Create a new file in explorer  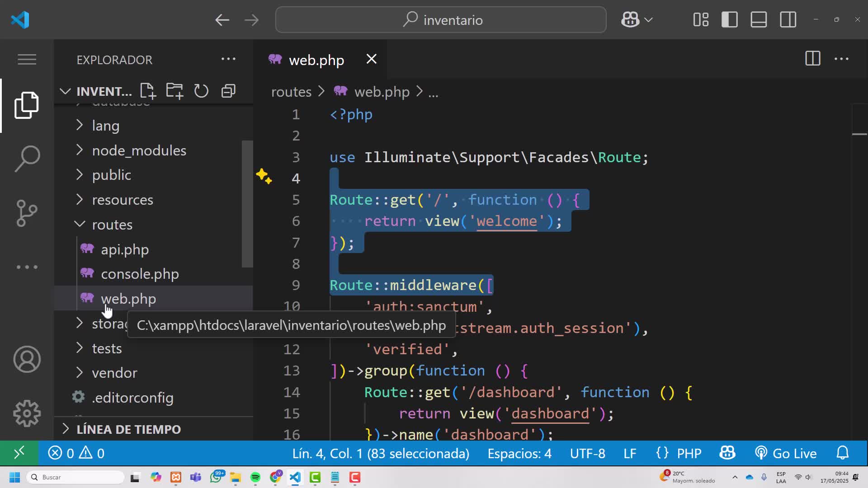(x=147, y=91)
